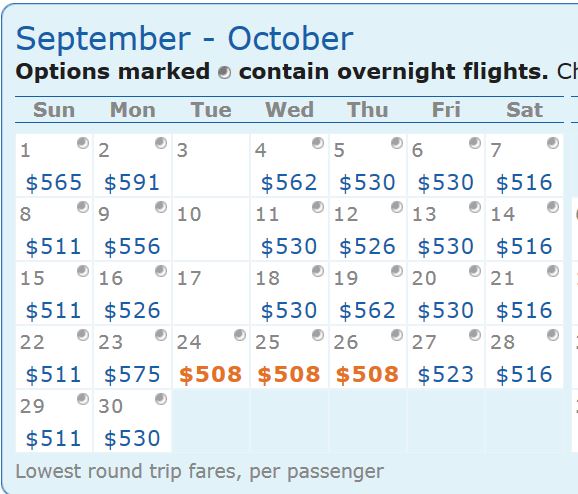Click the Wed column header

pos(289,109)
